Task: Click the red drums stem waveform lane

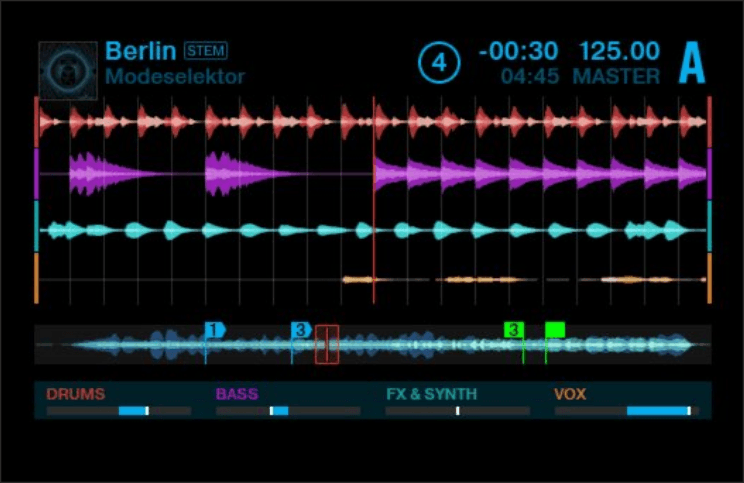Action: tap(372, 122)
